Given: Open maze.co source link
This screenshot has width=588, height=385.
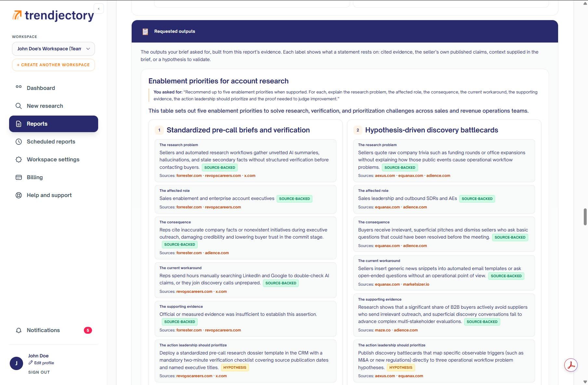Looking at the screenshot, I should click(x=383, y=330).
